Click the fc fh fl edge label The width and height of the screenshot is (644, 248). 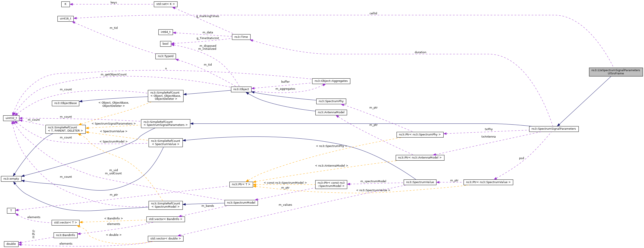(34, 234)
